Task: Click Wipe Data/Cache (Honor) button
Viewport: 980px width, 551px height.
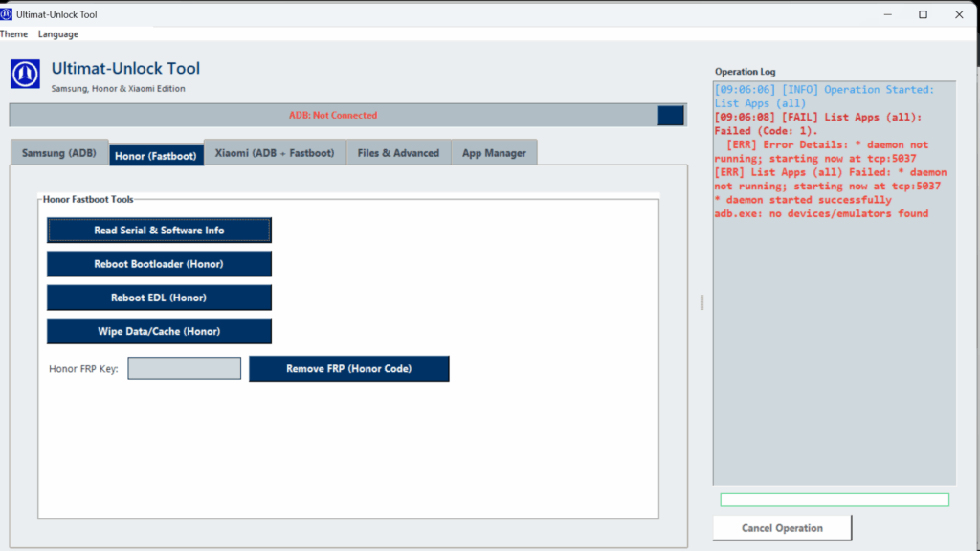Action: 159,331
